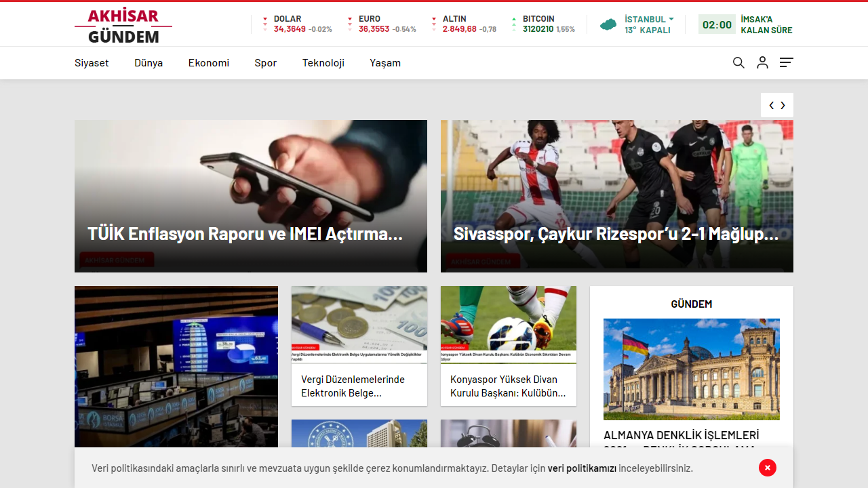Click the weather cloud icon
The width and height of the screenshot is (868, 488).
[x=608, y=24]
